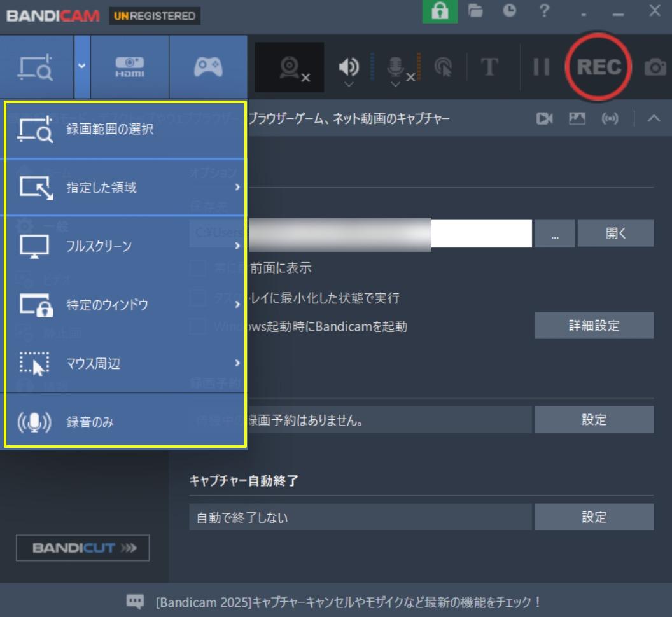Toggle the text overlay T icon
This screenshot has height=617, width=672.
489,67
